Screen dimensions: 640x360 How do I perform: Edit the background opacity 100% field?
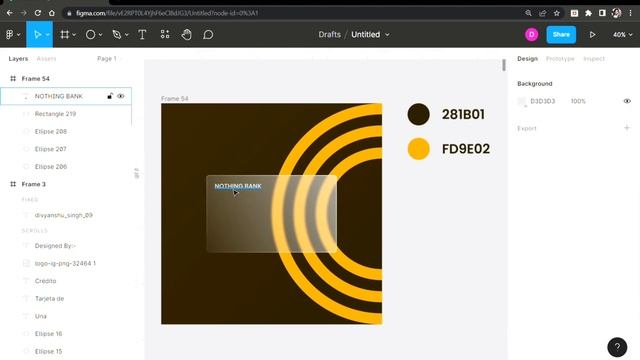578,101
